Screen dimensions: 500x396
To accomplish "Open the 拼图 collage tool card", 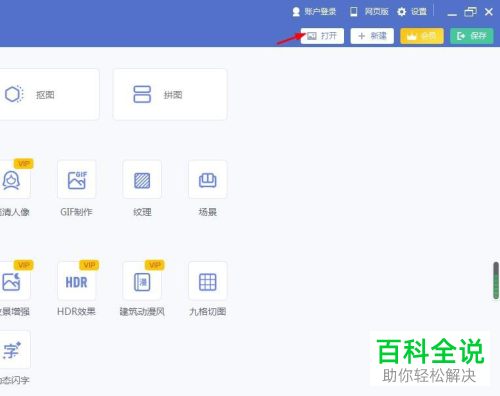I will (x=170, y=94).
